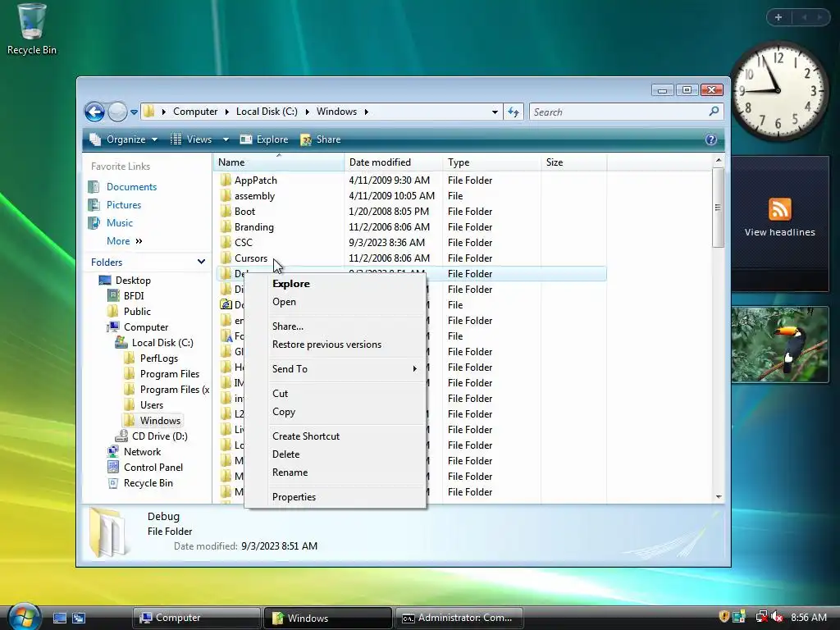Image resolution: width=840 pixels, height=630 pixels.
Task: Select Public in folder tree
Action: click(x=137, y=311)
